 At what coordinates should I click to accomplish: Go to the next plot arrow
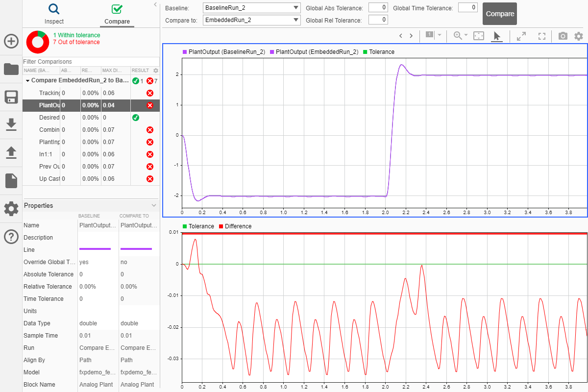click(411, 36)
